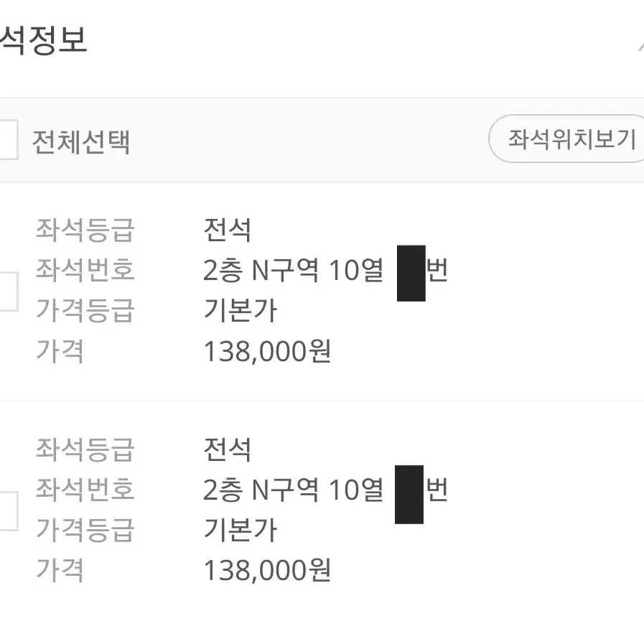Click the first entry's 가격등급 label
Image resolution: width=644 pixels, height=644 pixels.
pyautogui.click(x=85, y=310)
